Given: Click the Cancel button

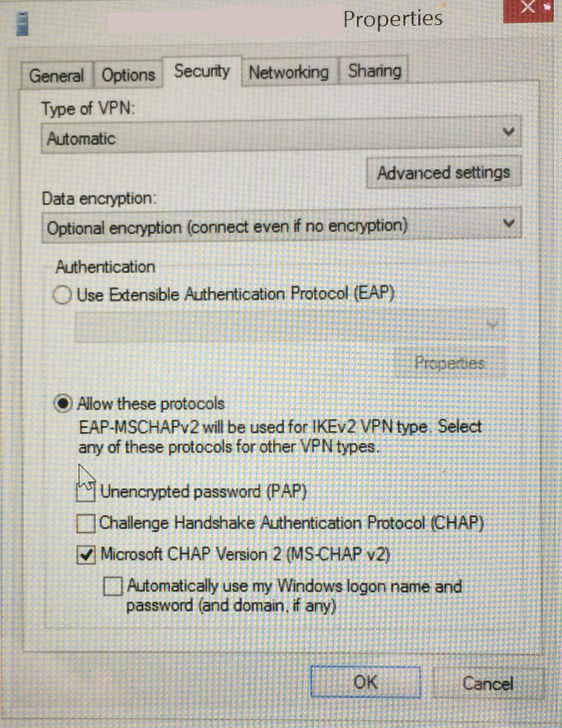Looking at the screenshot, I should 488,684.
